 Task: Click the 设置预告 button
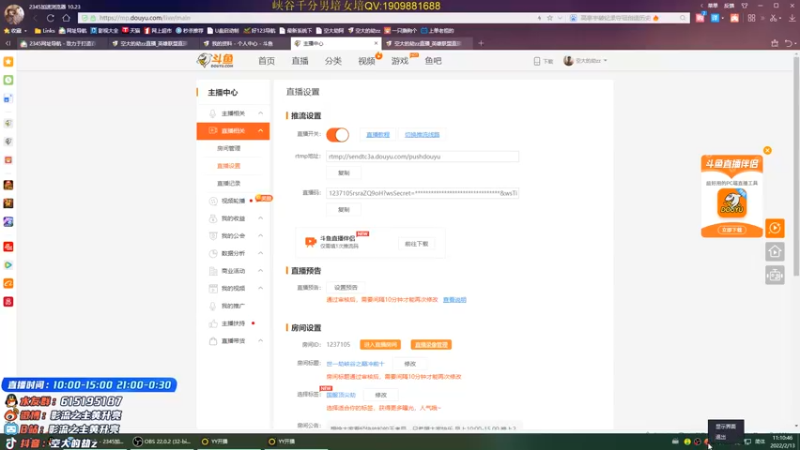[346, 288]
